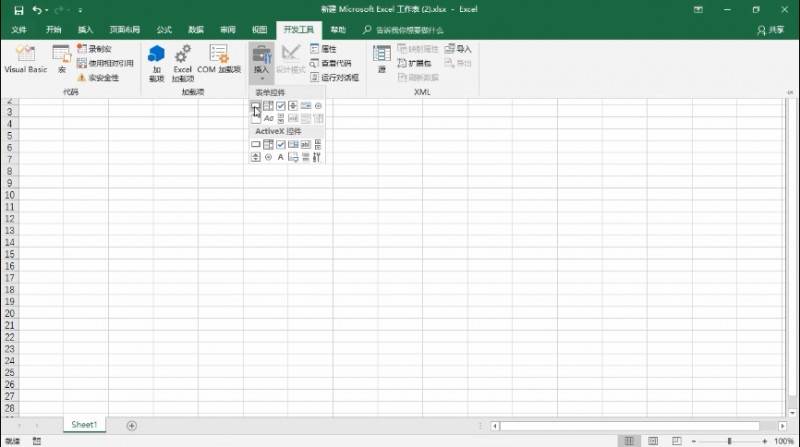The image size is (800, 447).
Task: Toggle 使用相对引用 (Use Relative References)
Action: (x=105, y=63)
